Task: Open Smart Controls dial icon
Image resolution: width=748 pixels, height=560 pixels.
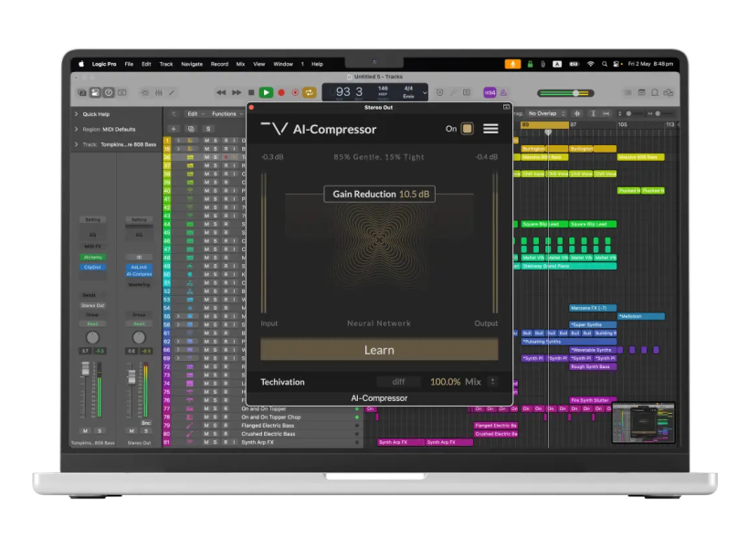Action: (x=145, y=92)
